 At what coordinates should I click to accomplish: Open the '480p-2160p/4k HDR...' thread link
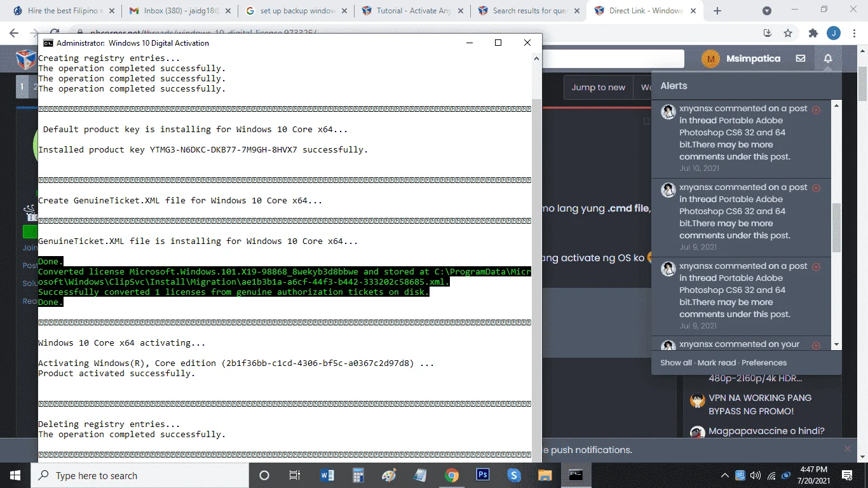pyautogui.click(x=756, y=378)
